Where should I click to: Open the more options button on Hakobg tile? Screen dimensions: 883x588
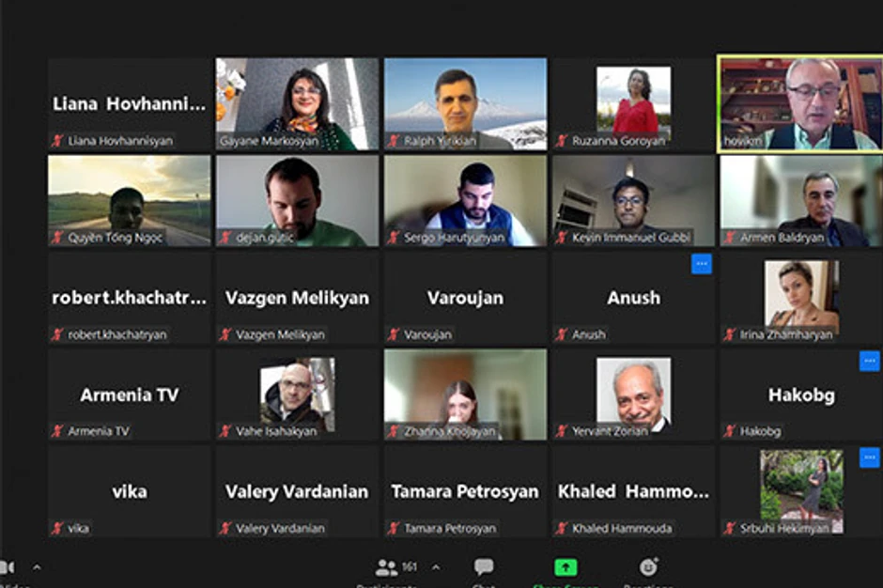[x=870, y=361]
